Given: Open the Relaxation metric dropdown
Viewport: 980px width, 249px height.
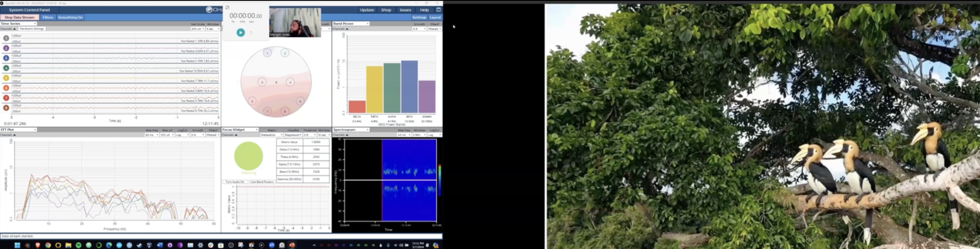Looking at the screenshot, I should click(272, 135).
